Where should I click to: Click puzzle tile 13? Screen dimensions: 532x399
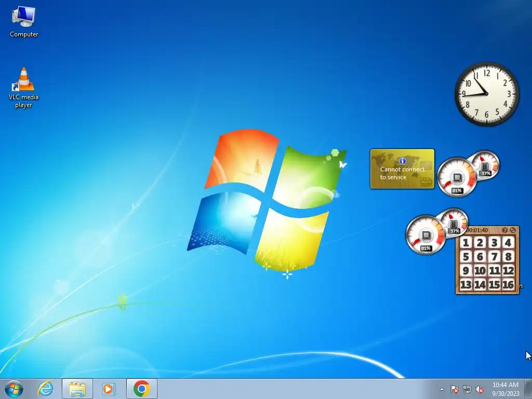point(466,284)
